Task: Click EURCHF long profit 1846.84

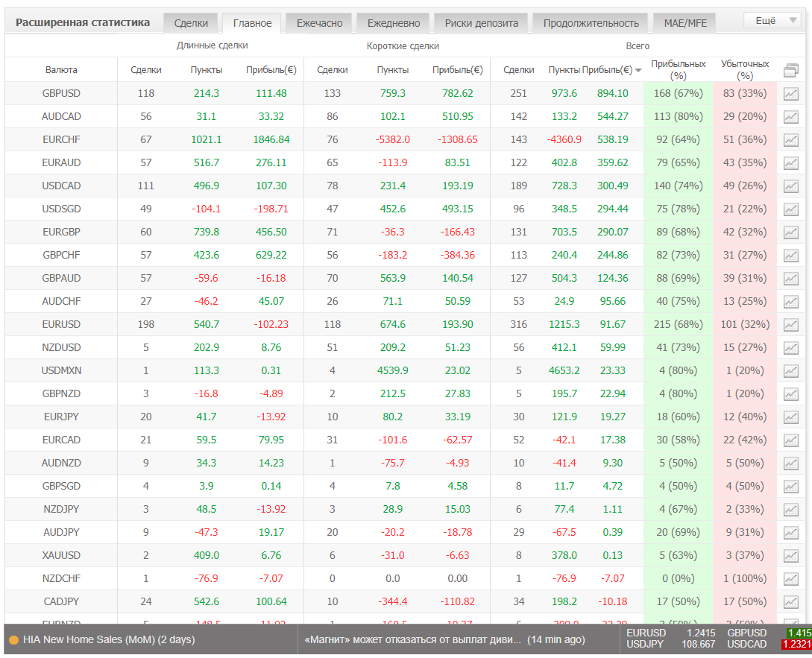Action: tap(271, 140)
